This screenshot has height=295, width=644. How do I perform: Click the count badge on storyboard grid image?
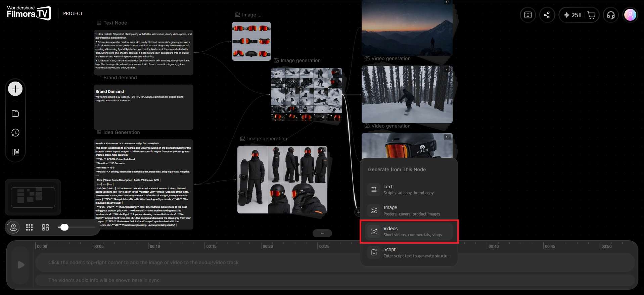pyautogui.click(x=336, y=72)
